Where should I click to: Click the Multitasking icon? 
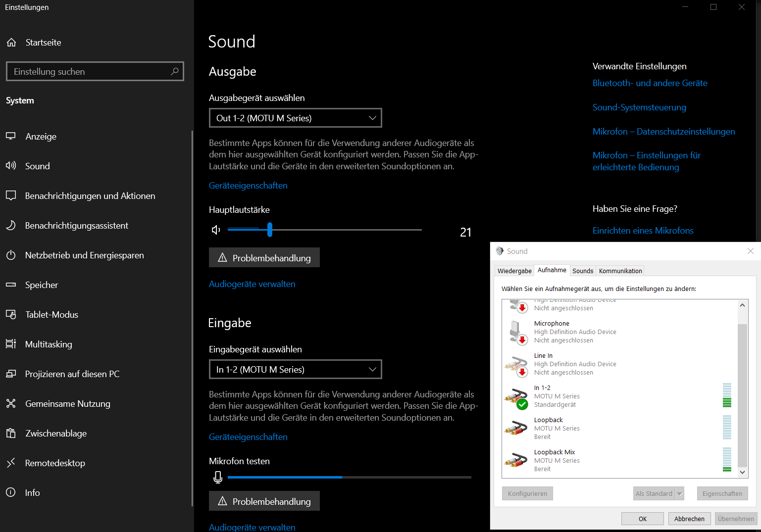pyautogui.click(x=11, y=344)
